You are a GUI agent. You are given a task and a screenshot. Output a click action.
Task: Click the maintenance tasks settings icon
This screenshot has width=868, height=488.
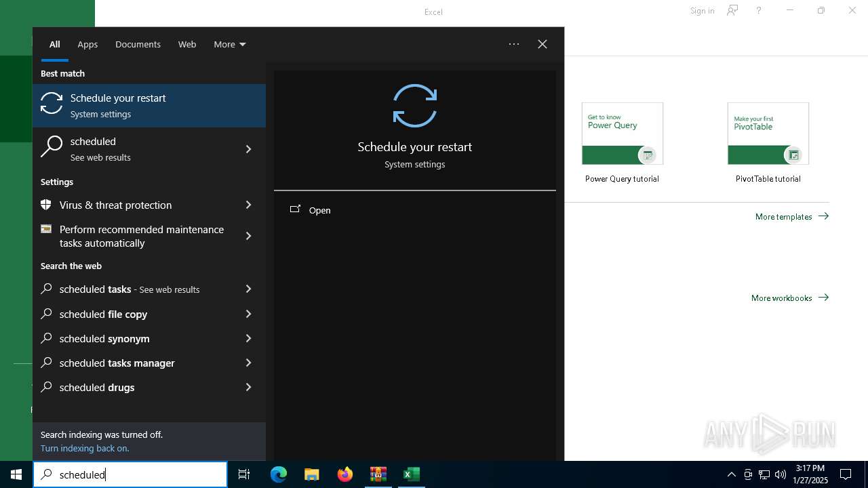(46, 229)
